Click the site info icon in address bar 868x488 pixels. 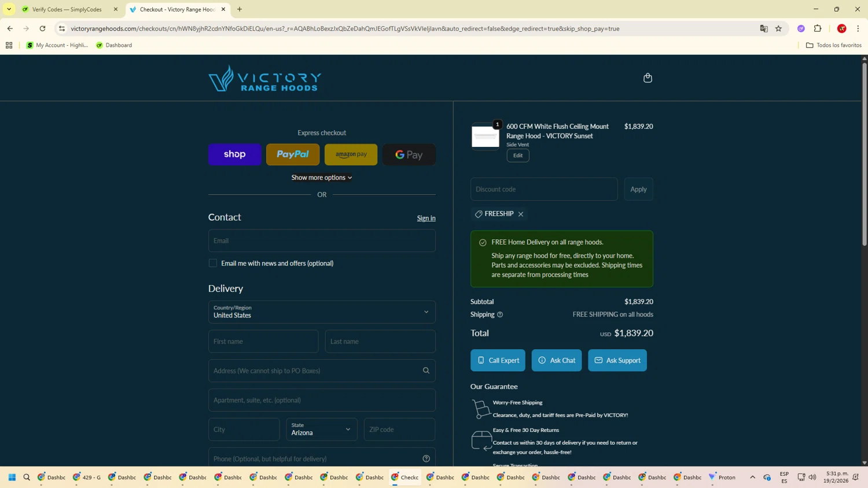[x=62, y=28]
